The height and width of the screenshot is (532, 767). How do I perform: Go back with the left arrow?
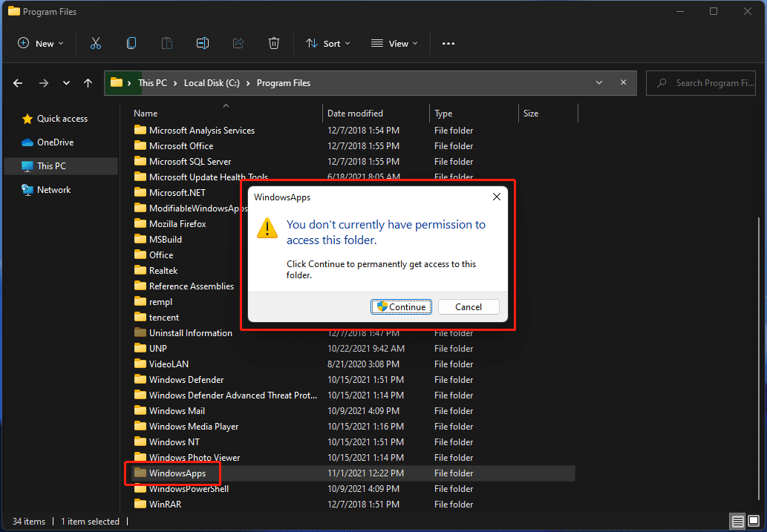18,83
